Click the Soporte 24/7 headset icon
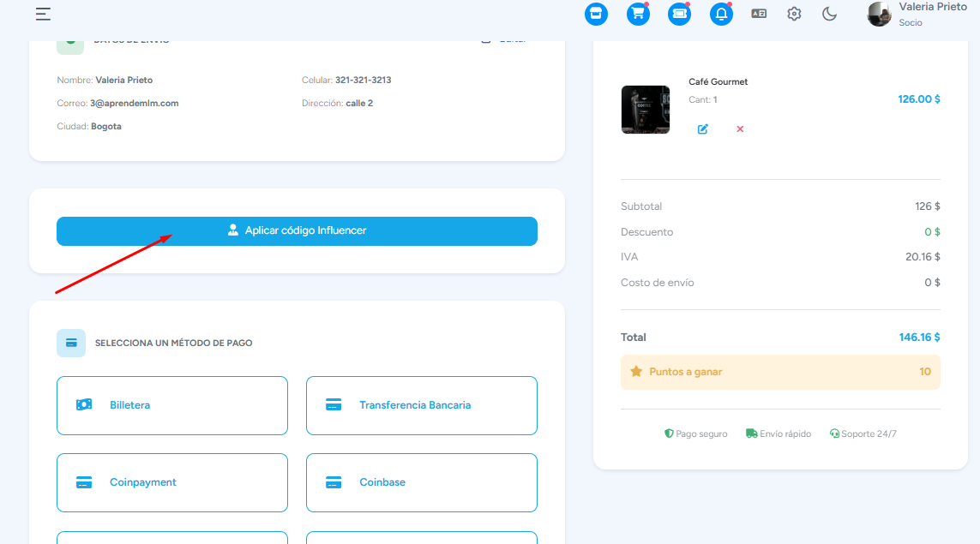The width and height of the screenshot is (980, 544). pyautogui.click(x=834, y=433)
